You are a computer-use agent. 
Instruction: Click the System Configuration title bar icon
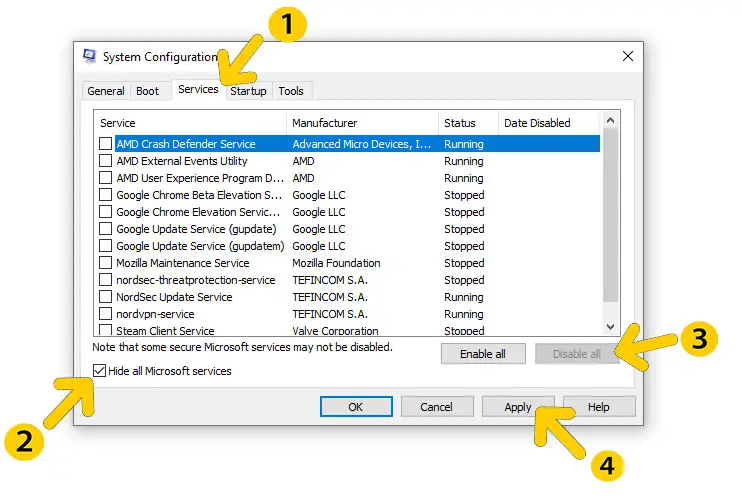pos(90,57)
